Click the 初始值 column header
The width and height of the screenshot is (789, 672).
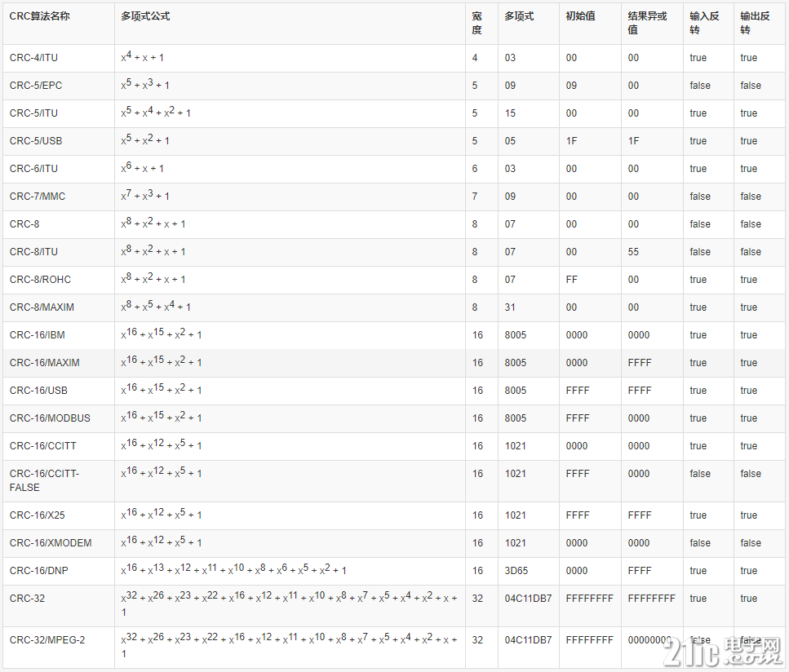click(580, 16)
